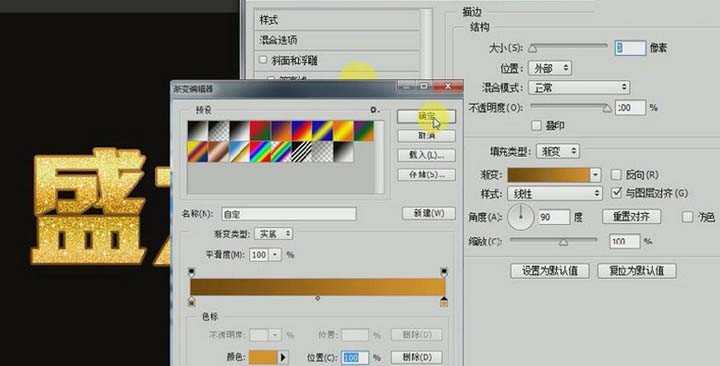Click the gradient 名称 name field
The height and width of the screenshot is (366, 720).
point(289,214)
